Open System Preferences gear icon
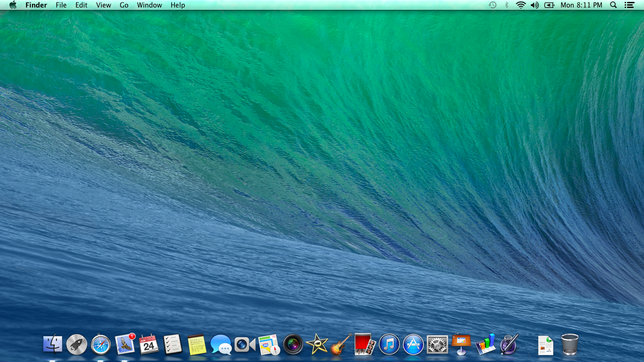The image size is (644, 362). tap(438, 345)
